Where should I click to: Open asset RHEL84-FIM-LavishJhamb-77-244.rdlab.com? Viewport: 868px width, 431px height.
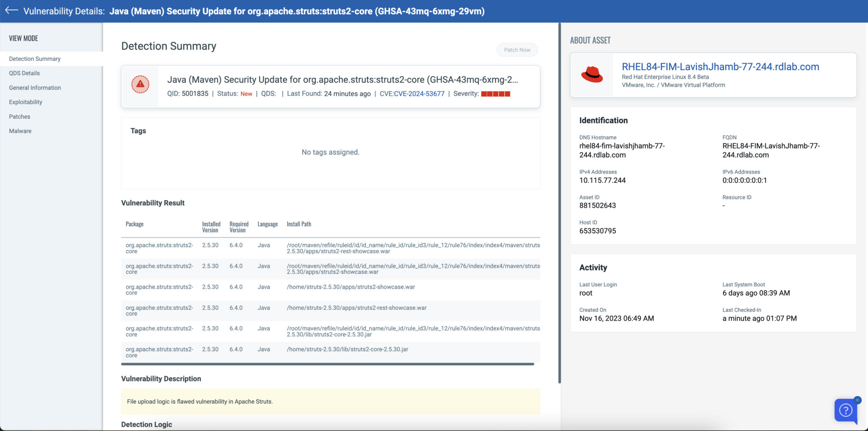[x=720, y=67]
